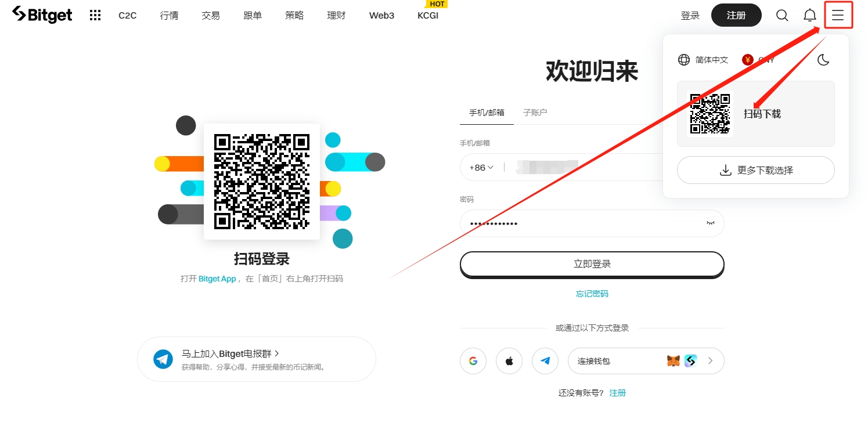868x441 pixels.
Task: Select the 手机/邮箱 tab
Action: click(487, 113)
